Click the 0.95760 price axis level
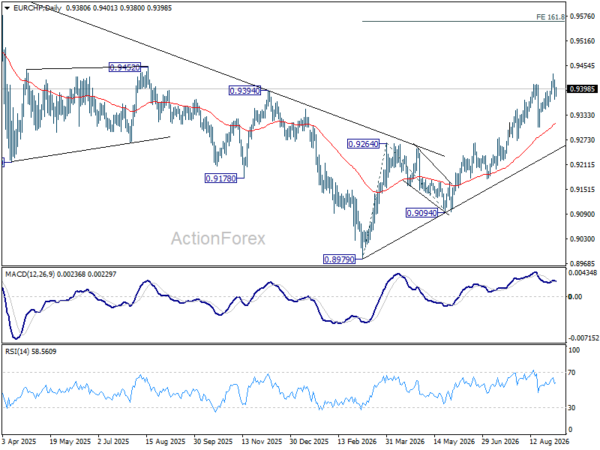This screenshot has width=600, height=450. coord(582,16)
